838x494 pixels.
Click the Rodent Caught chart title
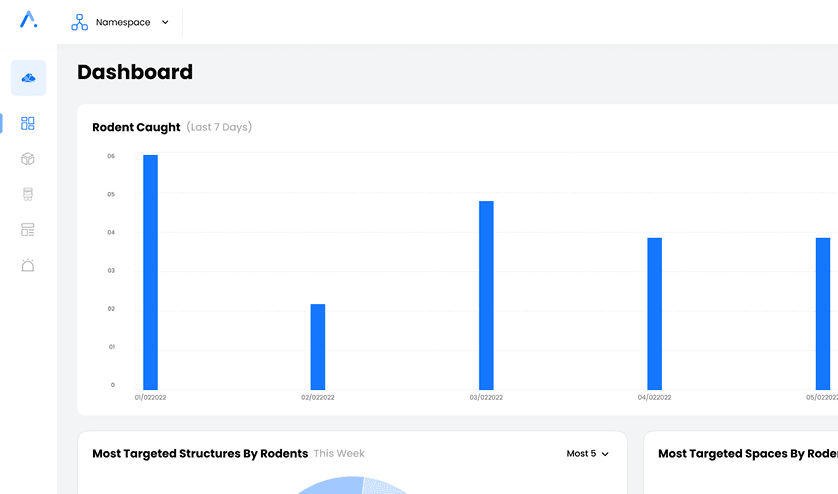(136, 127)
